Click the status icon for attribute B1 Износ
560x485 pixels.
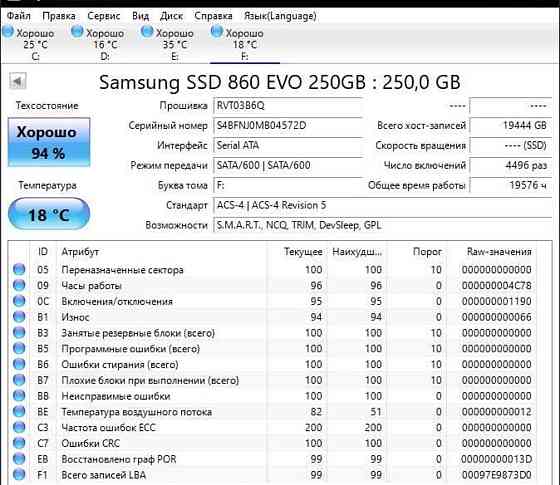pos(19,316)
